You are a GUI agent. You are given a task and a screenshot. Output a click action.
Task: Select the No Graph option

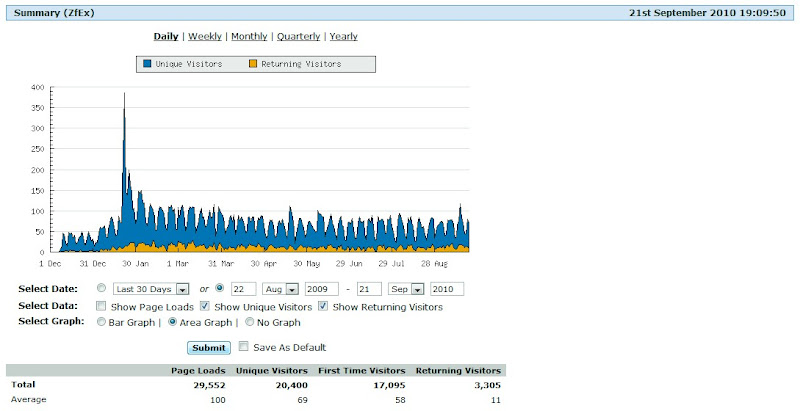[249, 322]
